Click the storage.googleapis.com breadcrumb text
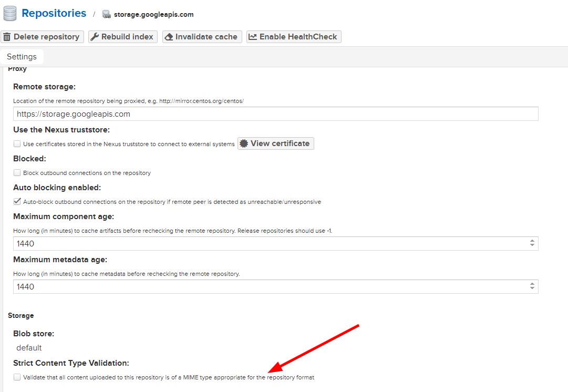The image size is (568, 392). [x=153, y=15]
